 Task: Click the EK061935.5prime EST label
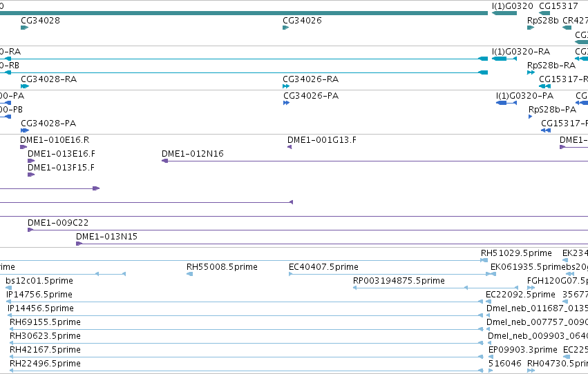click(528, 266)
